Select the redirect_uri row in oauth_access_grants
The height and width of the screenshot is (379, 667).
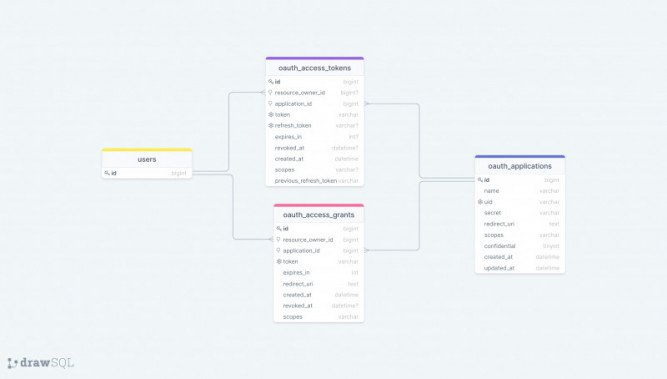[x=319, y=284]
